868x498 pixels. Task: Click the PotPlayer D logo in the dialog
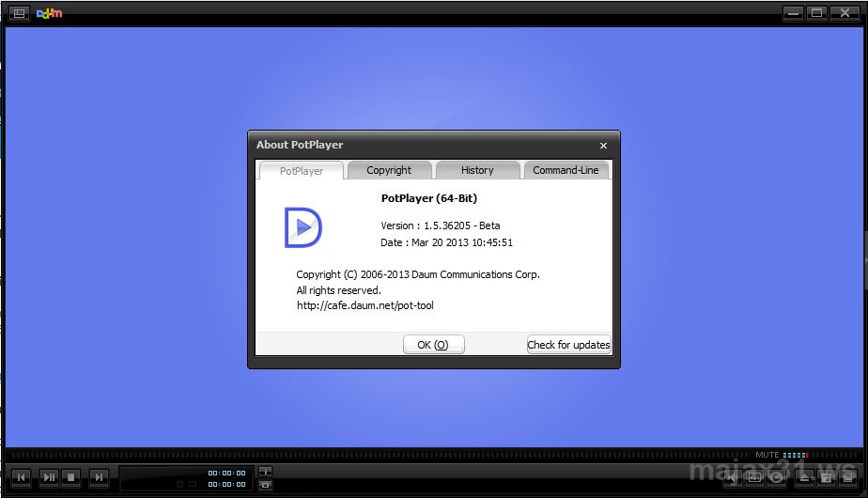pyautogui.click(x=302, y=227)
